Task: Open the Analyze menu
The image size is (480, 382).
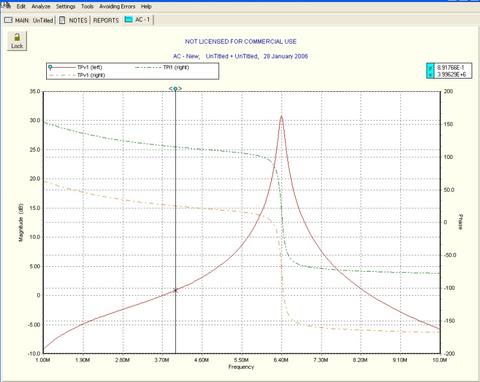Action: [41, 6]
